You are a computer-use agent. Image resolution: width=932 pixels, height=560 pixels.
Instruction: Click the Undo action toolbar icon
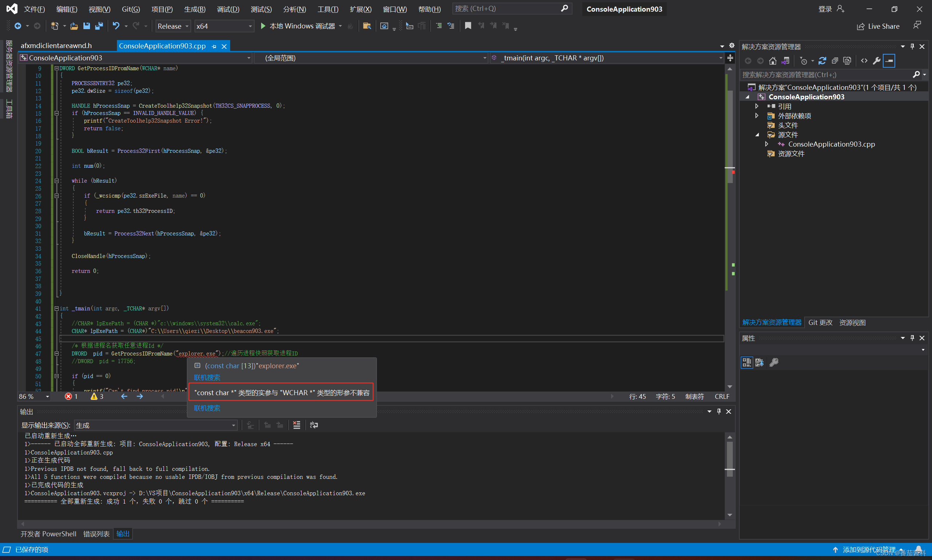click(x=118, y=27)
